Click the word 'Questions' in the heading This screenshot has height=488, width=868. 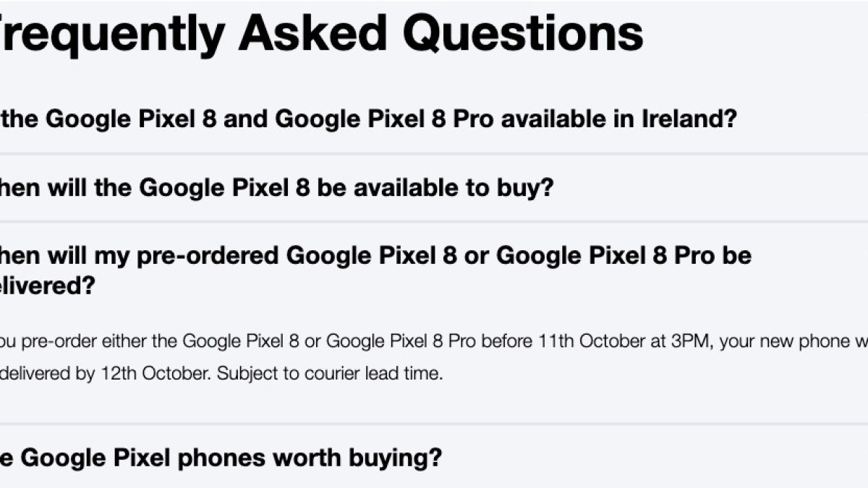click(x=523, y=33)
